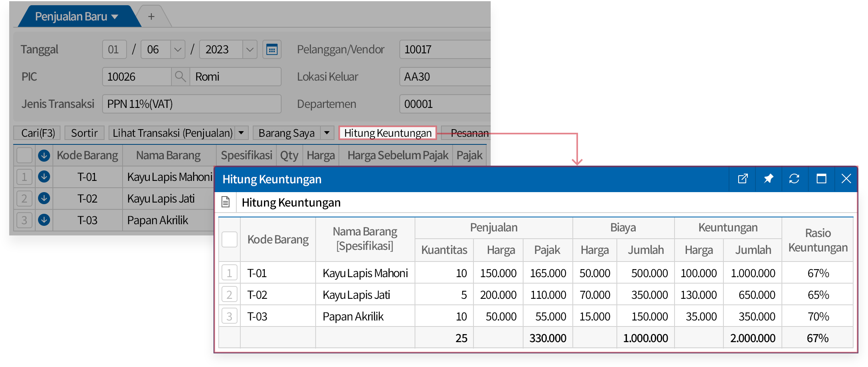
Task: Click the Cari(F3) button
Action: [x=38, y=133]
